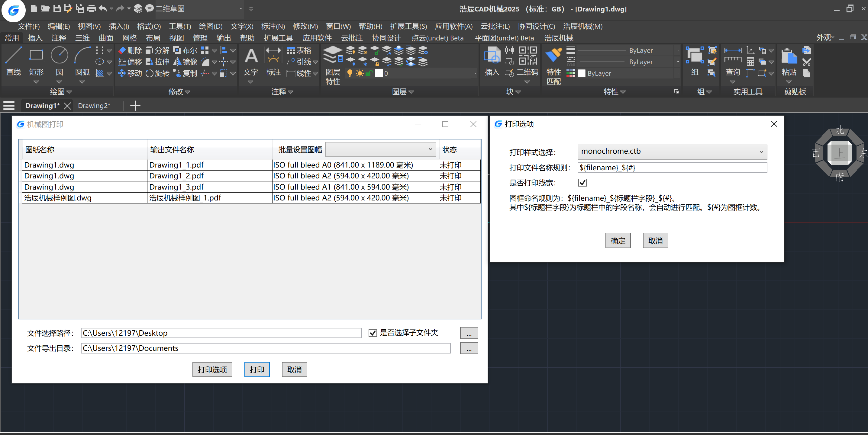The height and width of the screenshot is (435, 868).
Task: Uncheck the 是否打印线宽 checkbox
Action: [582, 183]
